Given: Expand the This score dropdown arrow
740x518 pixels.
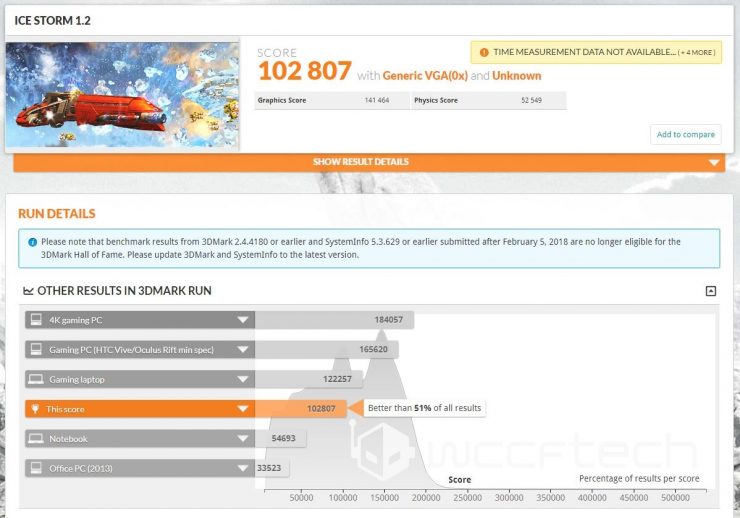Looking at the screenshot, I should pos(243,409).
